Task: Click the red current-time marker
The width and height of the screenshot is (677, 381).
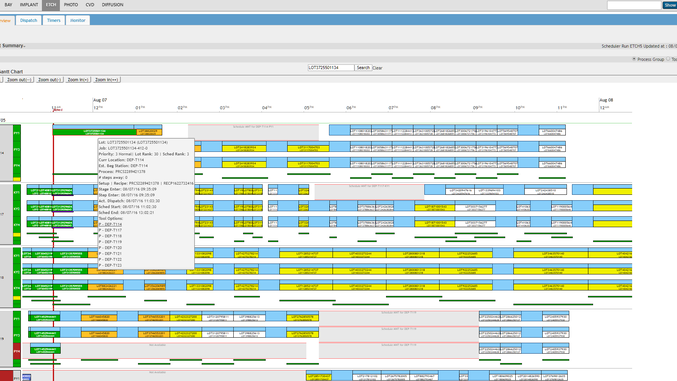Action: coord(57,110)
